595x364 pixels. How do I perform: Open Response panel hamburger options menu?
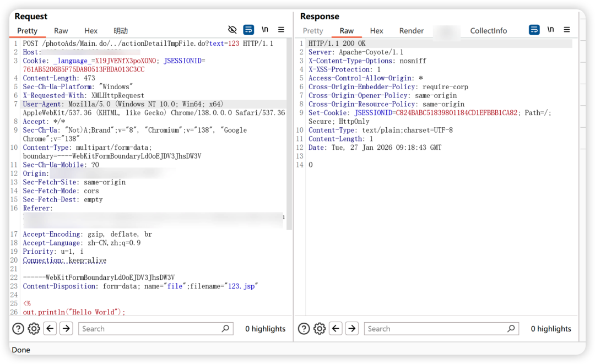point(566,30)
